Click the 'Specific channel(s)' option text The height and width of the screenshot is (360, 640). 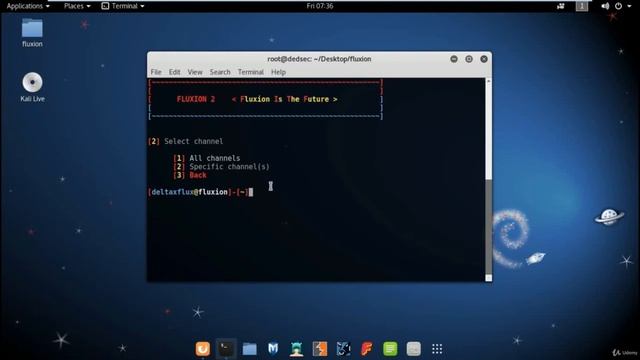click(229, 167)
